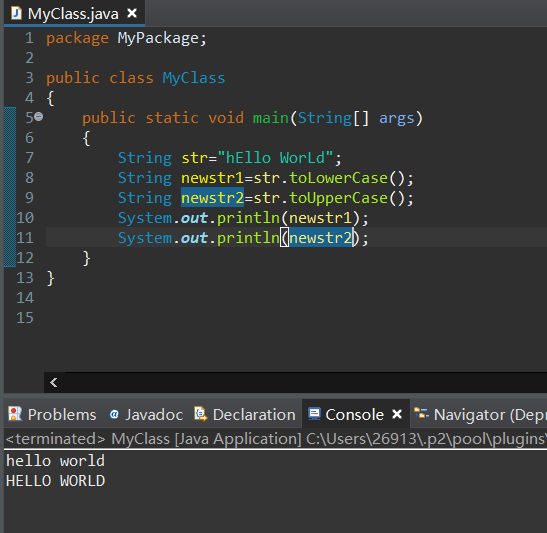The width and height of the screenshot is (547, 533).
Task: Close the Console view
Action: click(x=397, y=414)
